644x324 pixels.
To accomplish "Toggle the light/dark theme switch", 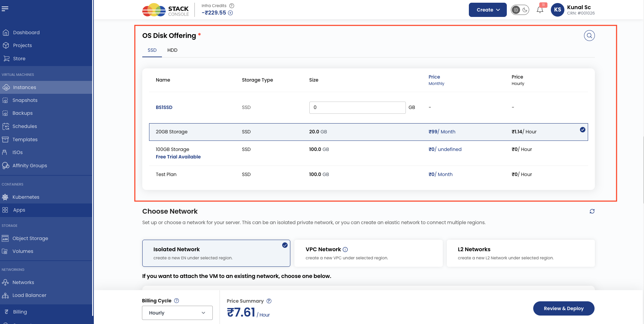I will tap(520, 10).
